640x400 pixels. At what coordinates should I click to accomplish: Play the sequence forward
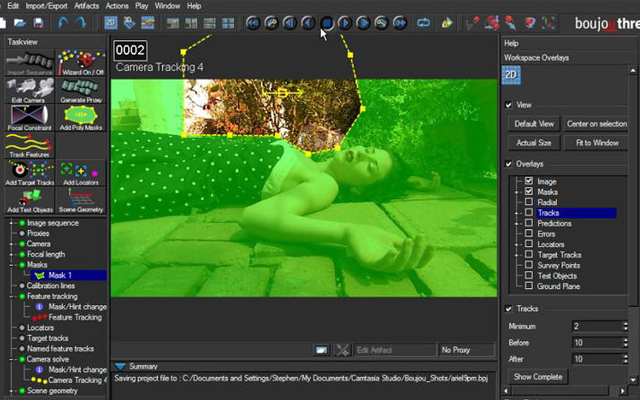[x=345, y=23]
